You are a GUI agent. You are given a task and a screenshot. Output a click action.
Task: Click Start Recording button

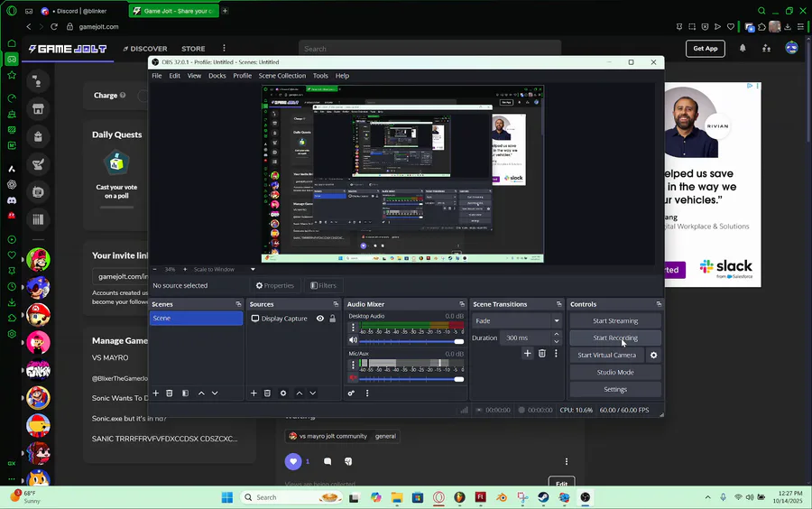[615, 338]
